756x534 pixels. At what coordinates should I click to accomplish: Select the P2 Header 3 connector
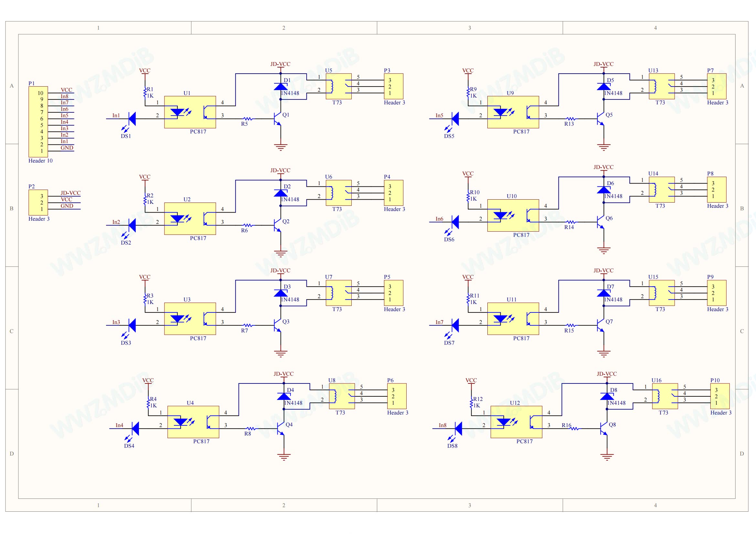(38, 203)
